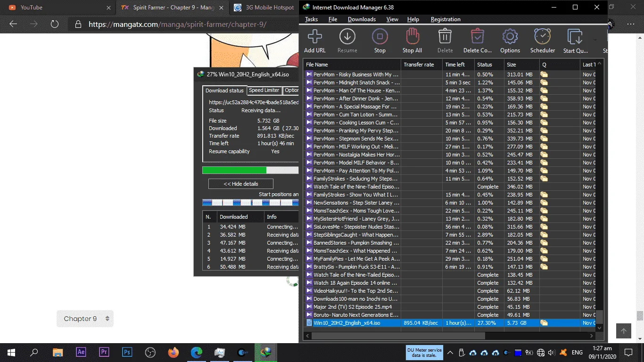Switch to Speed Limiter tab in download dialog
This screenshot has width=644, height=362.
click(x=264, y=90)
